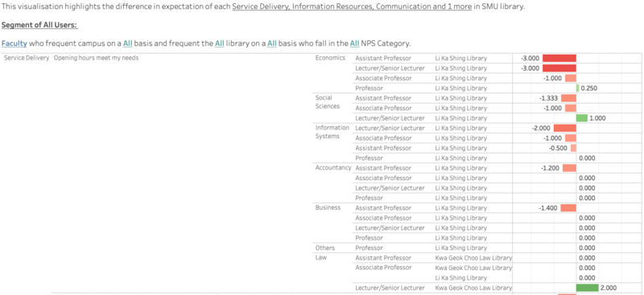
Task: Select the green bar labeled 2.000 for Law Lecturer
Action: (x=588, y=288)
